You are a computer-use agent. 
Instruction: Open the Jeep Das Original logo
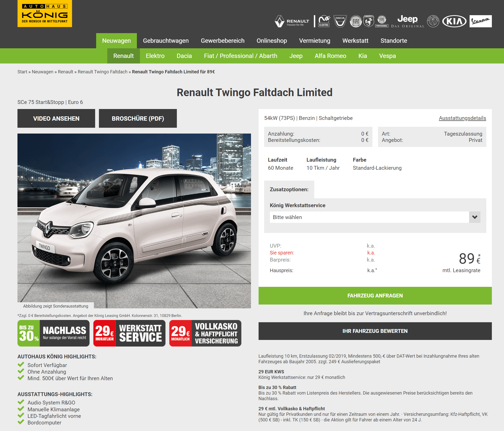pos(408,21)
